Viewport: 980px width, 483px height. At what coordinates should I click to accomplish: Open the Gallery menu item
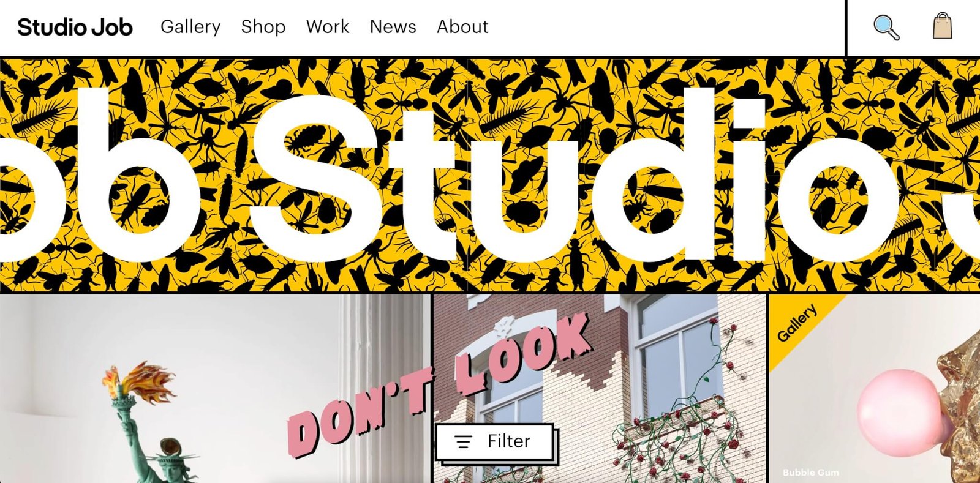(190, 27)
